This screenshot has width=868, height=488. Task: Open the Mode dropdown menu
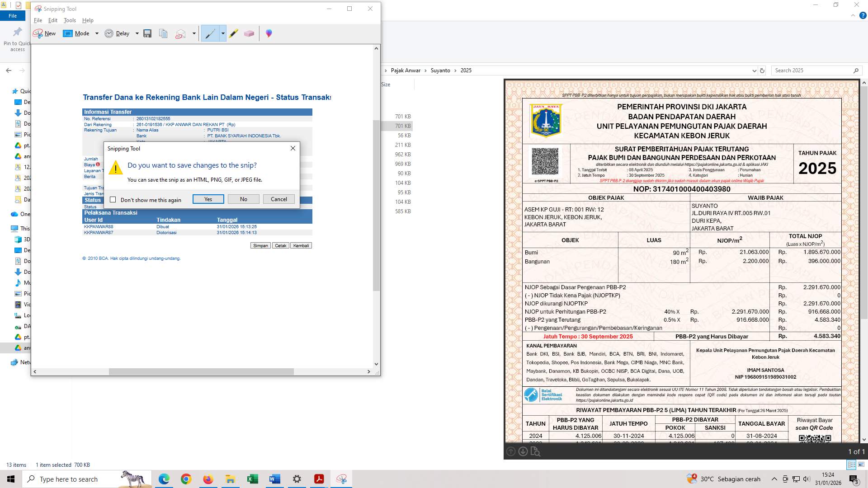pyautogui.click(x=97, y=33)
